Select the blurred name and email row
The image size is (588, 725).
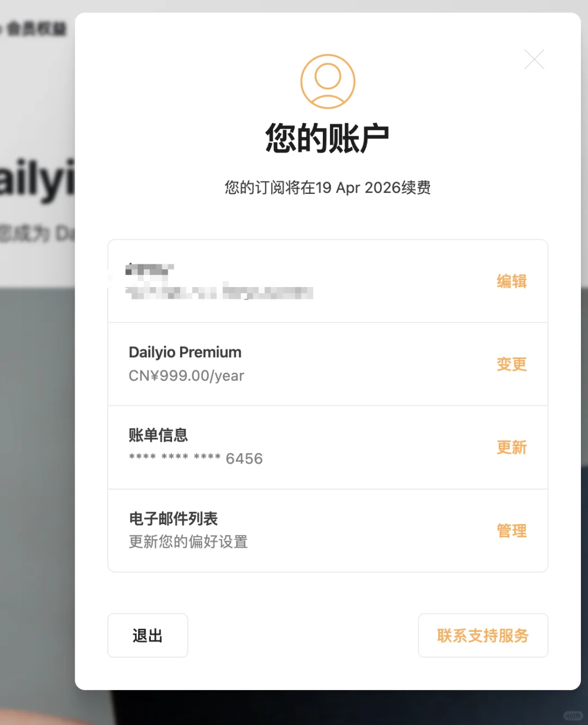click(328, 281)
